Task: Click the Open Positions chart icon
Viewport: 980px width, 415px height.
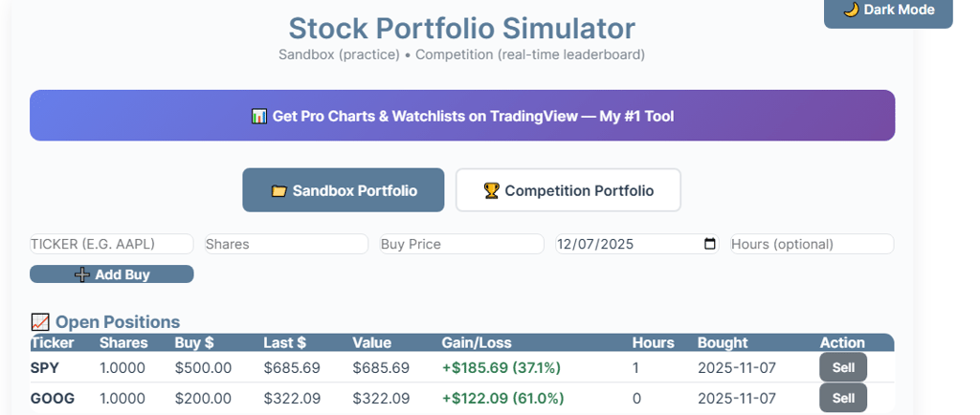Action: pyautogui.click(x=40, y=322)
